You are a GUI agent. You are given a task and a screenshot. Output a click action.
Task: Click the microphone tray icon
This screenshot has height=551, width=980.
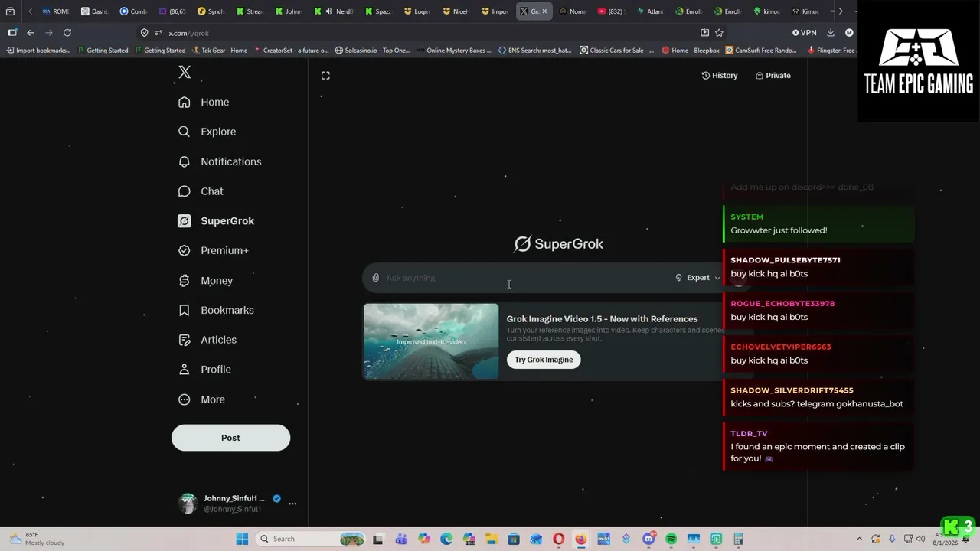tap(892, 539)
